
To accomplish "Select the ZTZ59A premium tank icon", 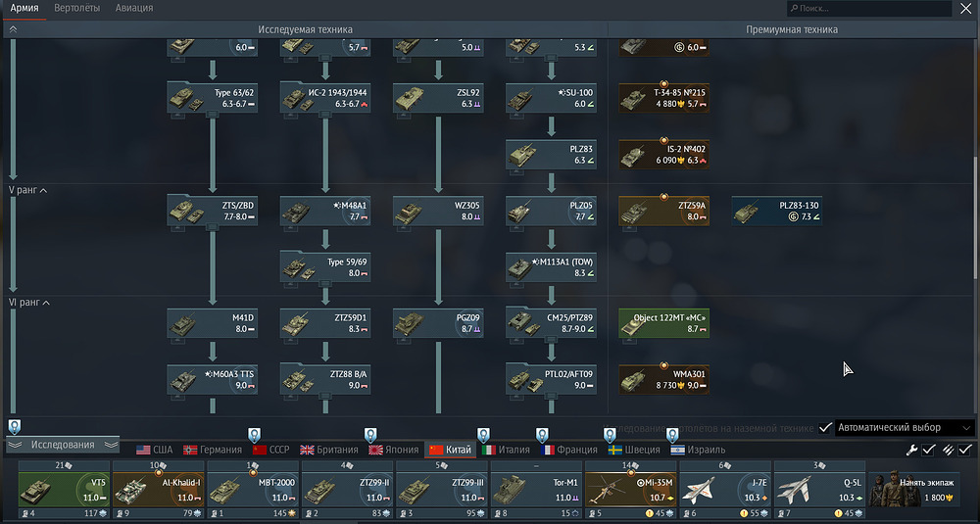I will pyautogui.click(x=663, y=212).
